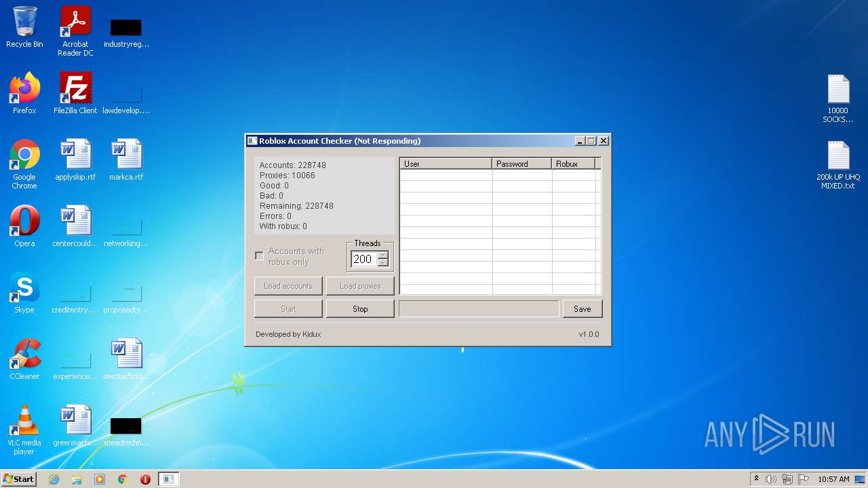Launch VLC media player shortcut
Viewport: 868px width, 488px height.
pos(24,430)
